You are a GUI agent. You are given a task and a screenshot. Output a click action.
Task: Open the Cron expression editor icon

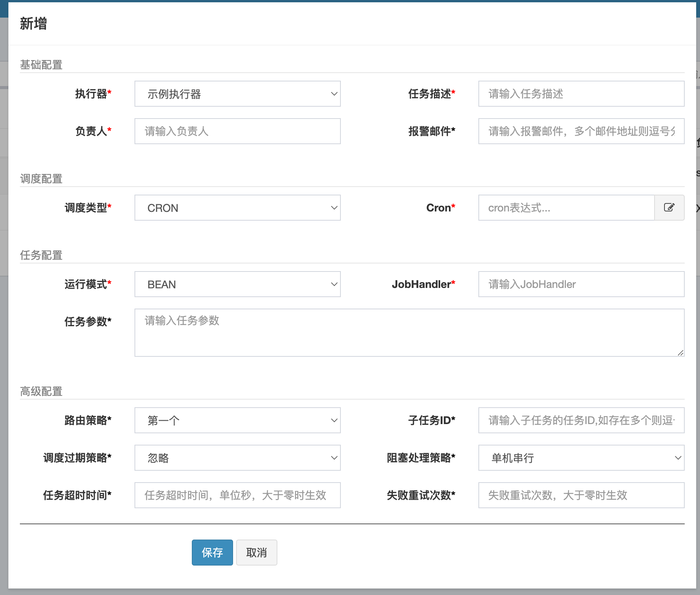669,208
